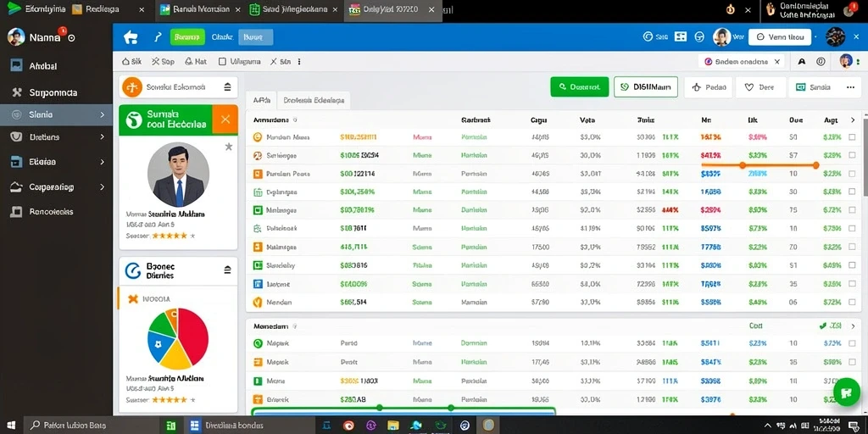Switch to the Redisaga browser tab
The height and width of the screenshot is (434, 868).
click(x=109, y=9)
